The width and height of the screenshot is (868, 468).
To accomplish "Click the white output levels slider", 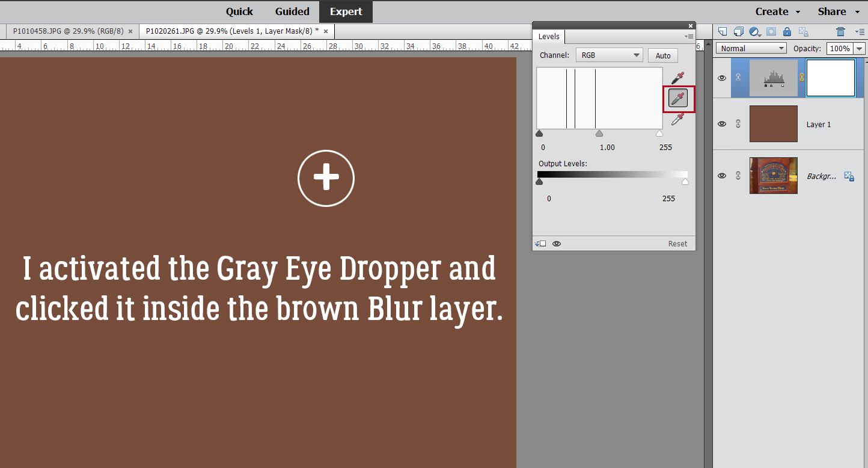I will point(685,181).
